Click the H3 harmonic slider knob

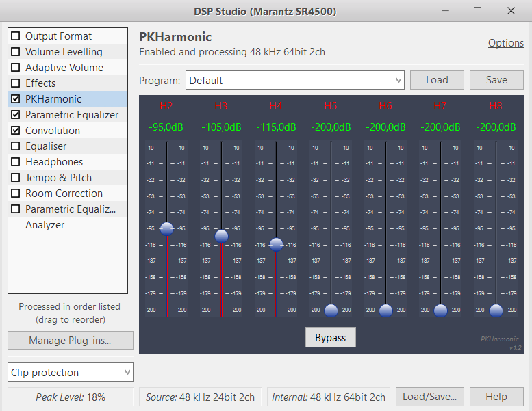click(x=222, y=236)
